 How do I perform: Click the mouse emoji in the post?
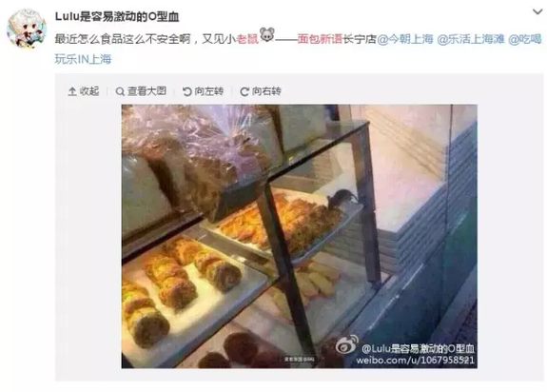click(267, 35)
